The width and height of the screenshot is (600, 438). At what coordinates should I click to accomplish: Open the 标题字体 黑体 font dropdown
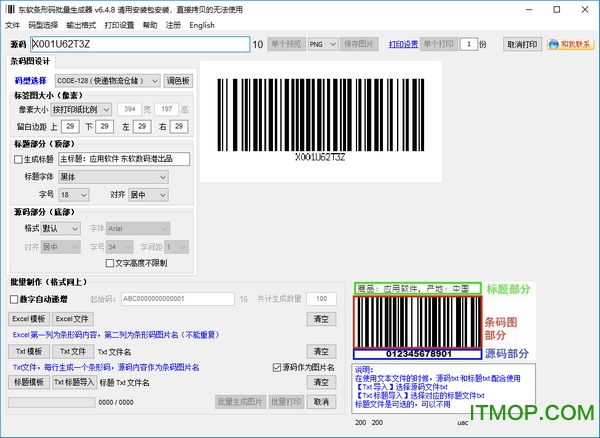click(114, 177)
